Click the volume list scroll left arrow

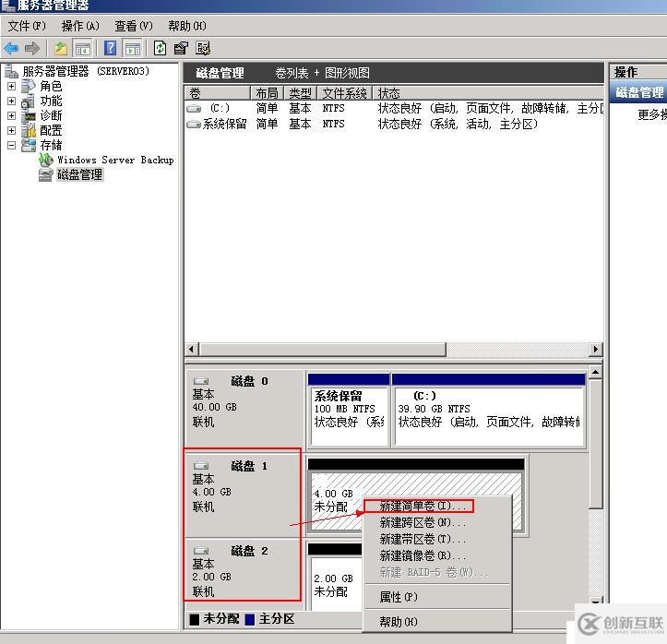[192, 350]
